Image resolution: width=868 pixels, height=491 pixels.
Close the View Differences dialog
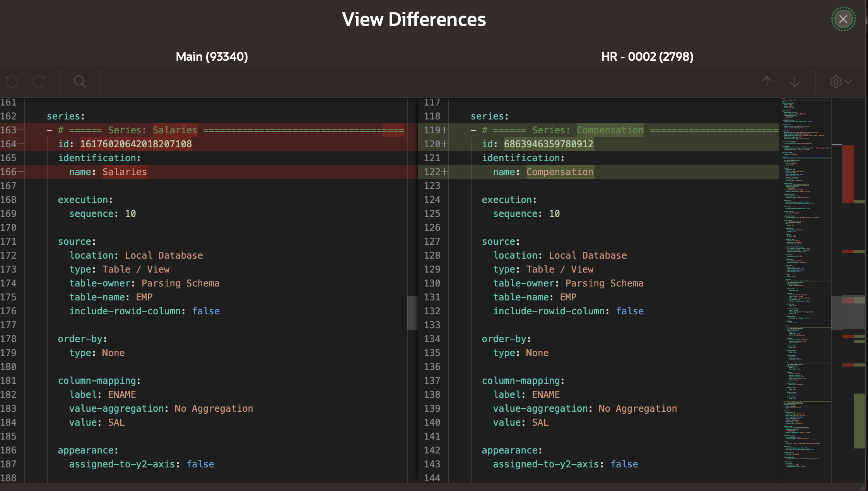point(843,19)
